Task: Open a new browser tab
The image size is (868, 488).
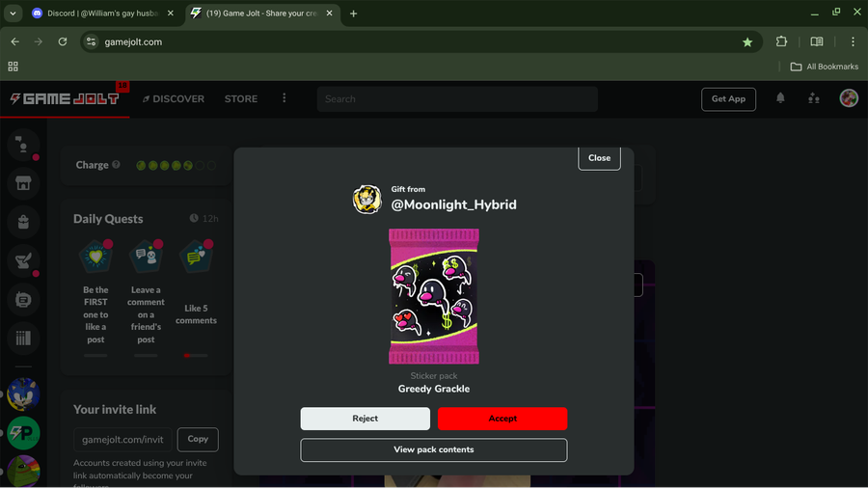Action: (x=353, y=14)
